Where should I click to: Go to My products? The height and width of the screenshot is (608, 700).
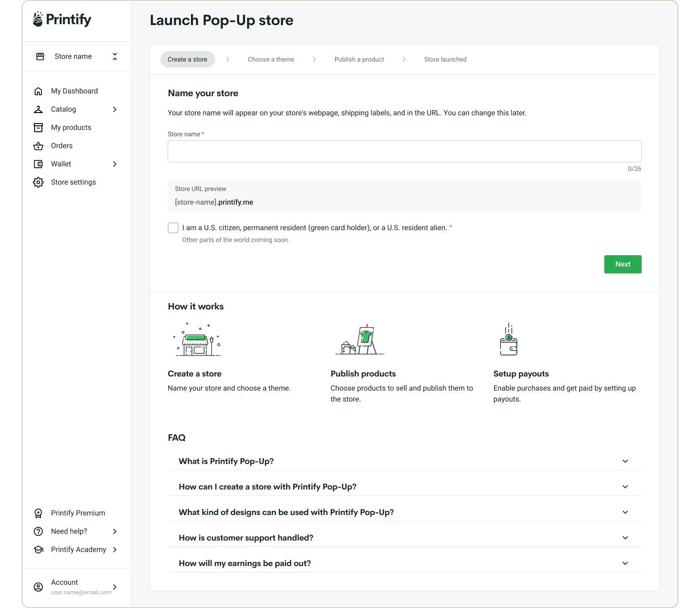pyautogui.click(x=71, y=128)
